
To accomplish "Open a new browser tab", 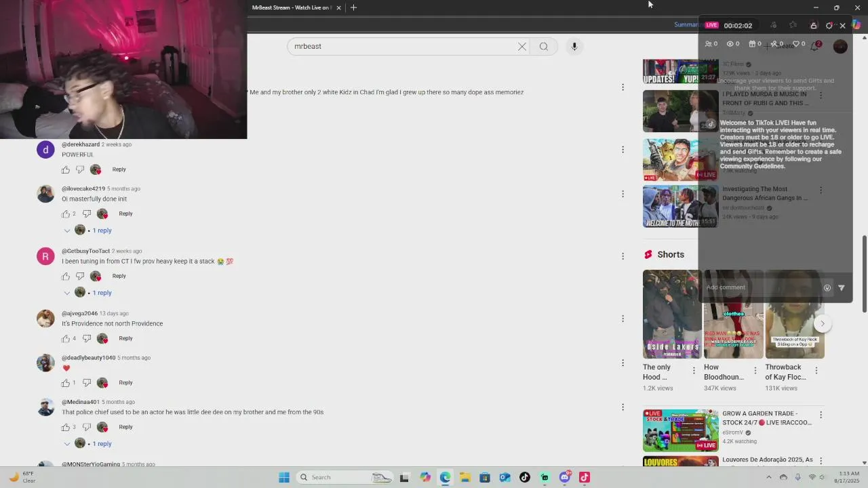I will click(353, 7).
